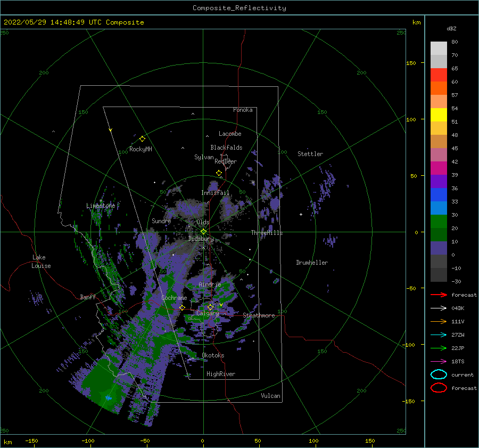Screen dimensions: 479x448
Task: Click the Composite_Reflectivity title
Action: tap(239, 8)
